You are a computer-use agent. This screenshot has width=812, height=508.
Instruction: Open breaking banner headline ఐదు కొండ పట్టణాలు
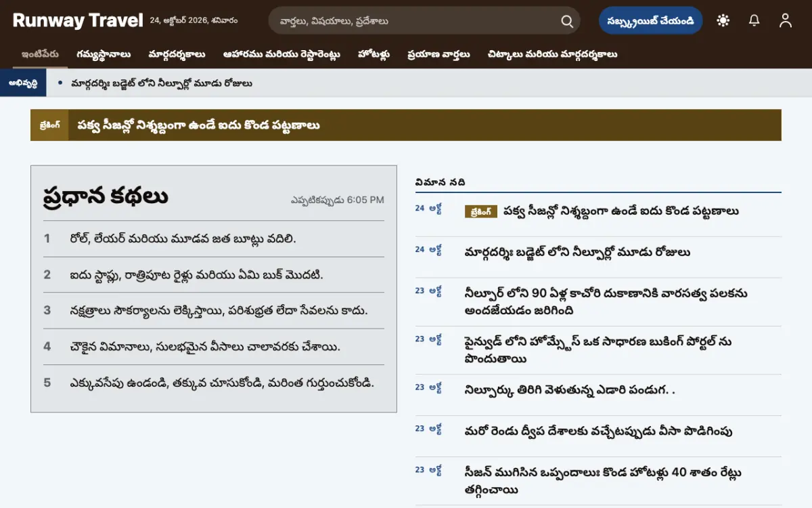click(x=198, y=125)
